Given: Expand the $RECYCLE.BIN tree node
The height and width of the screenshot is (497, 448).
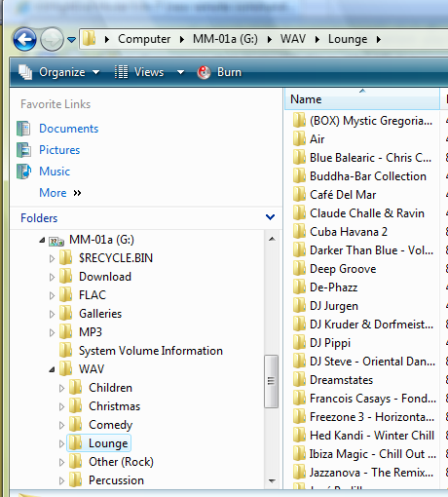Looking at the screenshot, I should tap(52, 258).
